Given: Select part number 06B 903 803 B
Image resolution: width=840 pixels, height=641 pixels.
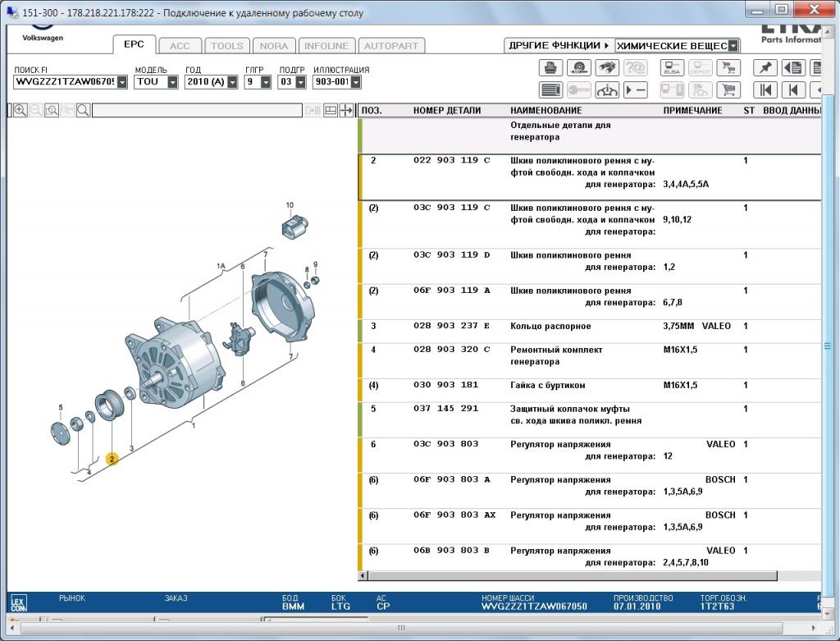Looking at the screenshot, I should point(452,551).
